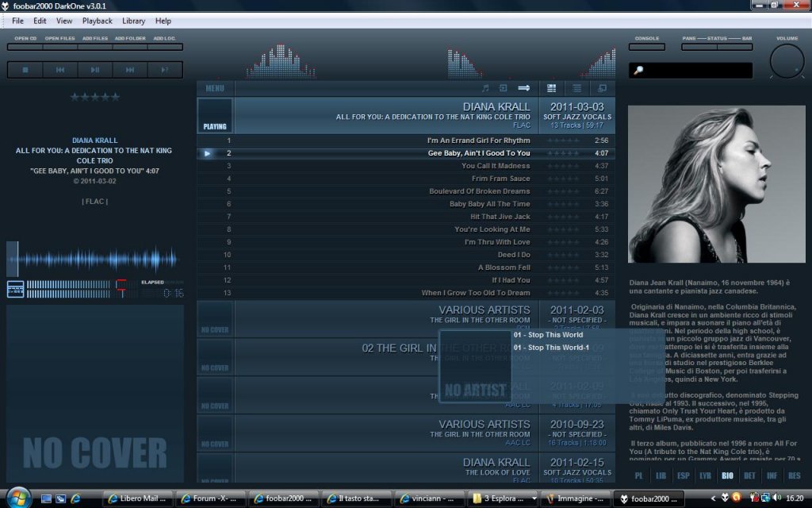Select track "You Call It Madness"
The image size is (812, 508).
point(406,166)
